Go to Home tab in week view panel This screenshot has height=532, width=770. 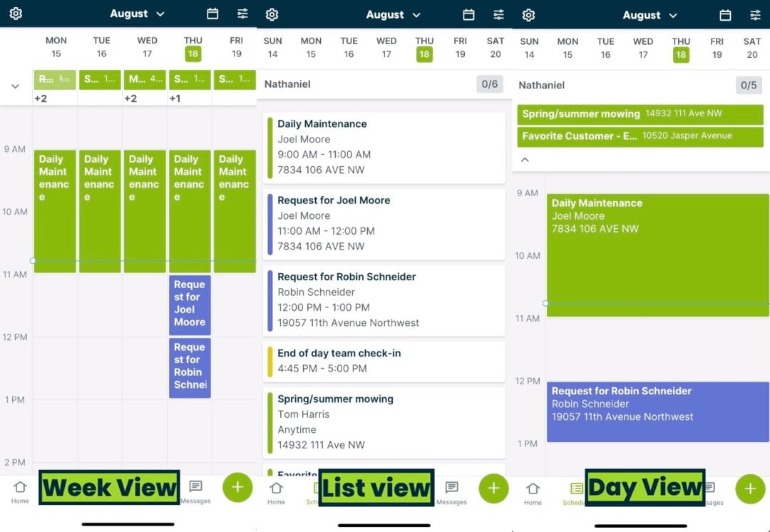pos(20,491)
